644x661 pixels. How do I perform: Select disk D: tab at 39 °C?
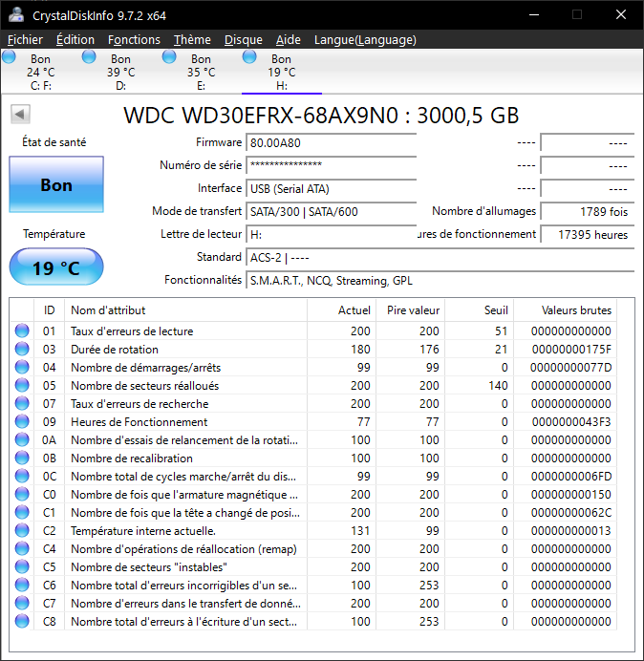(x=121, y=72)
